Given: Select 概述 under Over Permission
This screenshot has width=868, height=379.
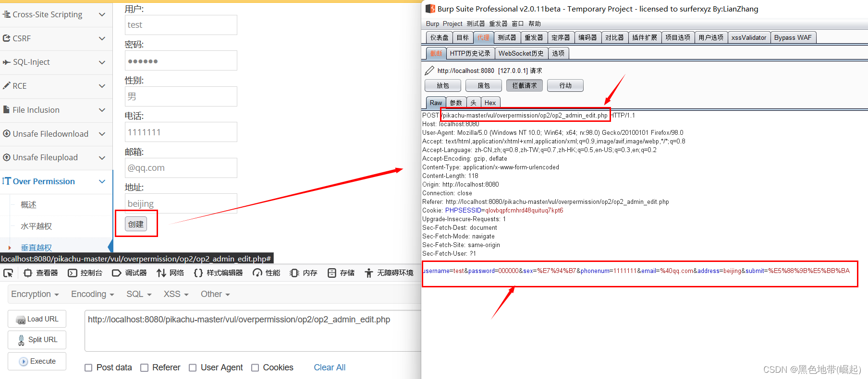Looking at the screenshot, I should pos(28,205).
